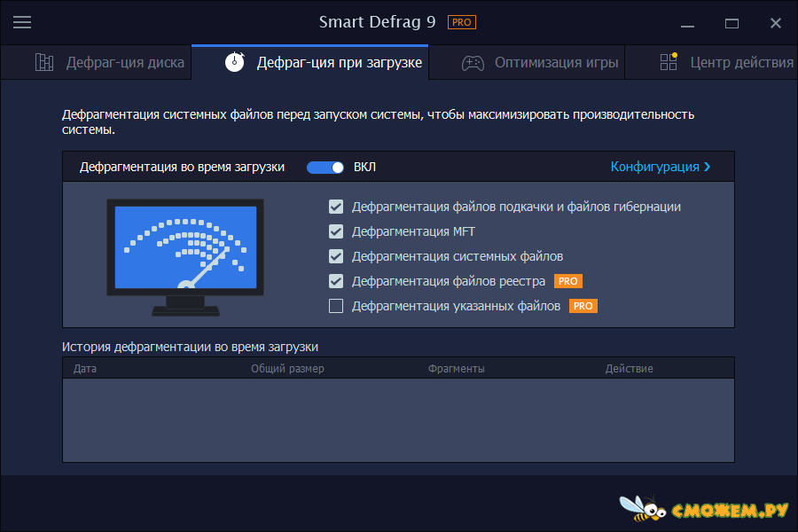Click the orange PRO badge in title bar
The width and height of the screenshot is (798, 532).
pyautogui.click(x=462, y=22)
